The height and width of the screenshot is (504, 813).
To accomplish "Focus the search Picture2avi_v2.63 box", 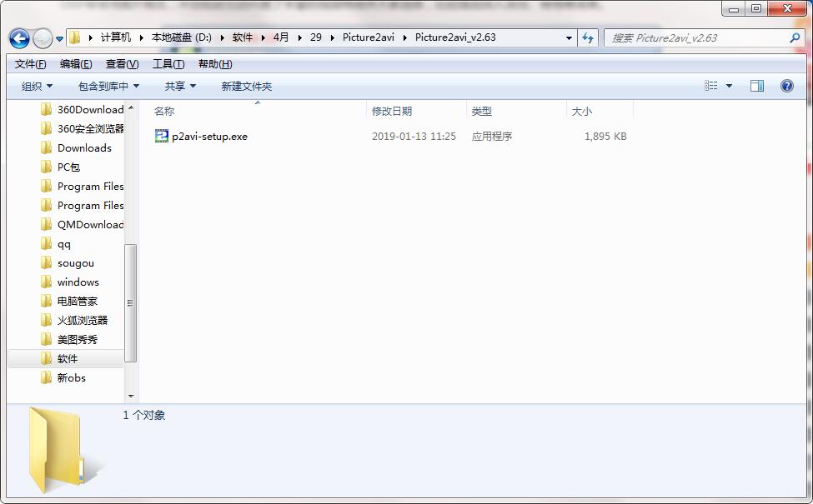I will (705, 37).
